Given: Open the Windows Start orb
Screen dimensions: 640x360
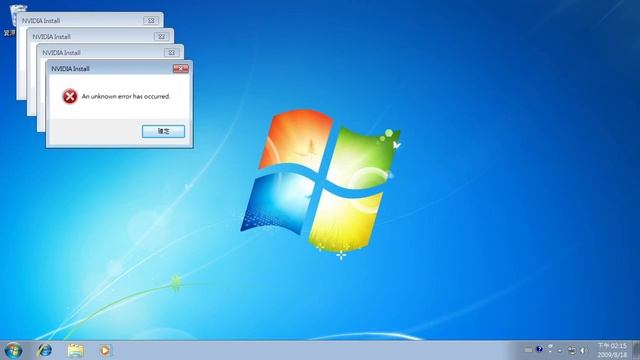Looking at the screenshot, I should (x=13, y=350).
